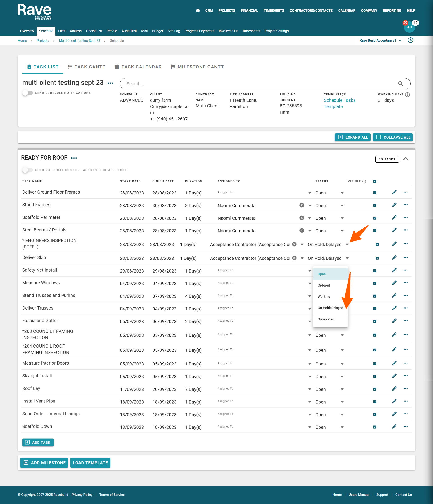Click the Expand All button

tap(352, 137)
